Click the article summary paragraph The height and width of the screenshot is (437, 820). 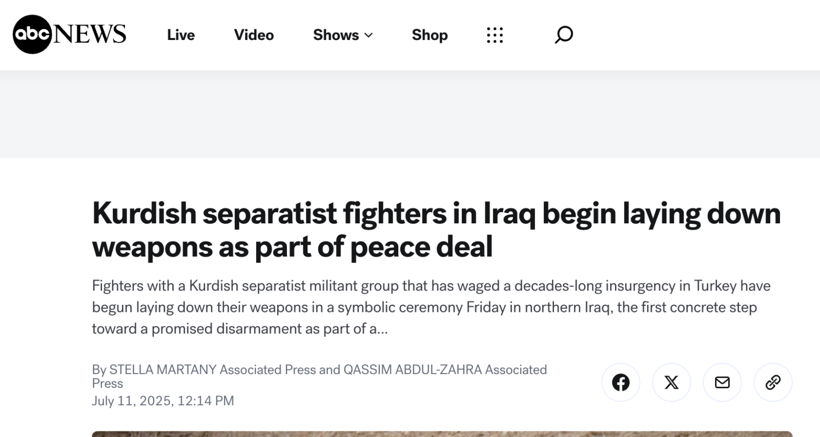point(431,307)
